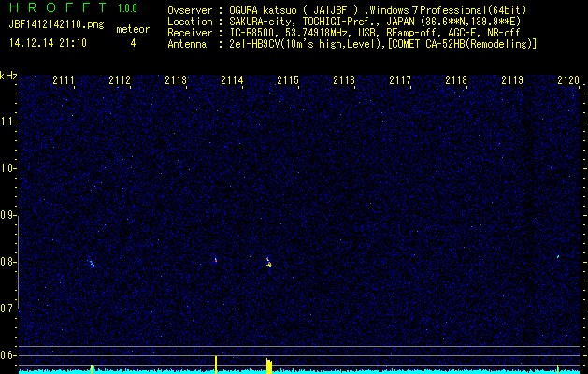Click the bright multicolor echo between 2114 and 2115
Screen dimensions: 588x374
(x=268, y=263)
